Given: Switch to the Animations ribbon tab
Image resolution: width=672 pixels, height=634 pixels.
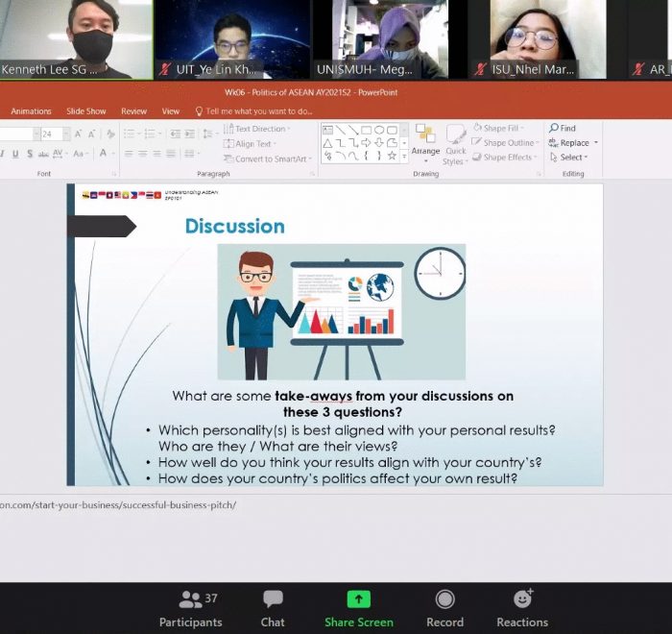Looking at the screenshot, I should pyautogui.click(x=31, y=111).
